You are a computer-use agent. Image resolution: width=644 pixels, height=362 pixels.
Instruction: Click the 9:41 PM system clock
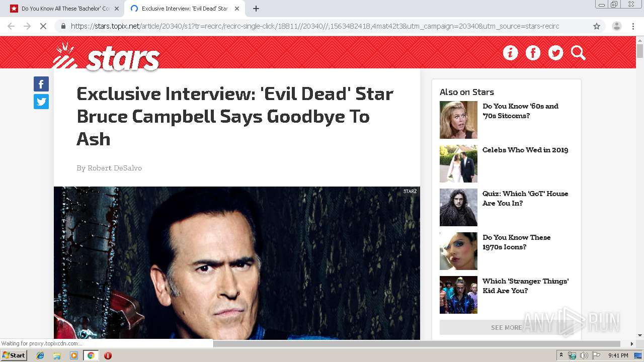click(618, 355)
